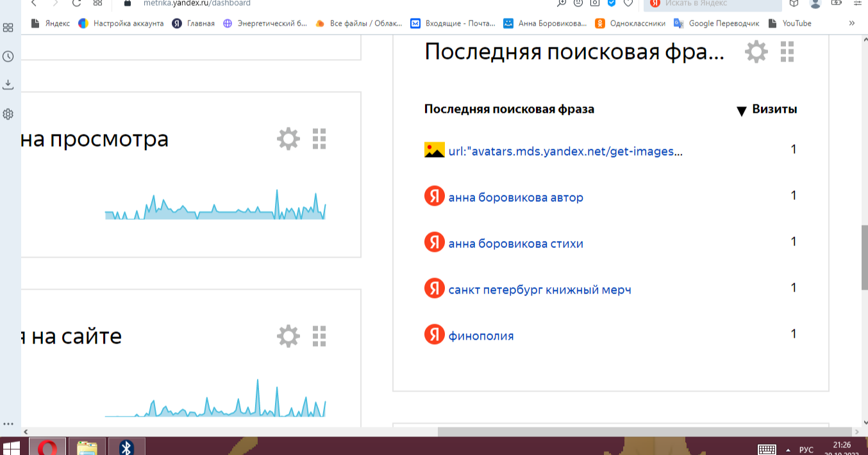The image size is (868, 455).
Task: Take snapshot with camera icon
Action: pyautogui.click(x=595, y=3)
